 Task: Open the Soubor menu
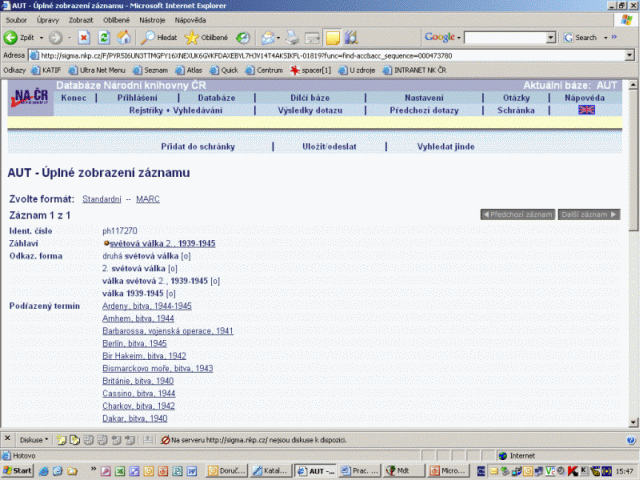coord(16,20)
